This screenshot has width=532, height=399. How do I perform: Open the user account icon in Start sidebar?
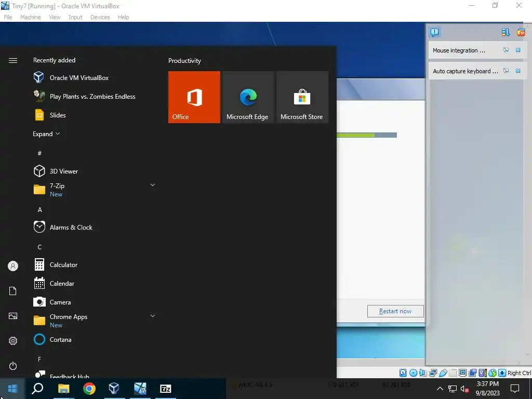13,266
